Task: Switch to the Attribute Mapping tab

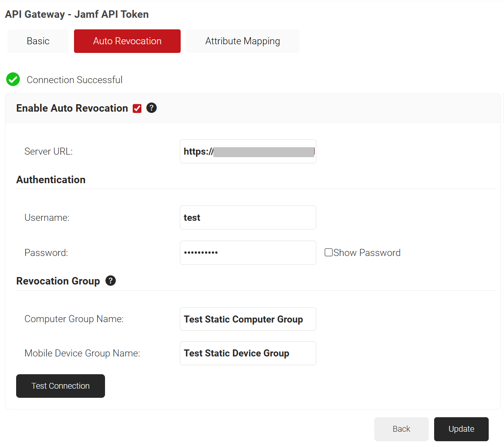Action: (243, 41)
